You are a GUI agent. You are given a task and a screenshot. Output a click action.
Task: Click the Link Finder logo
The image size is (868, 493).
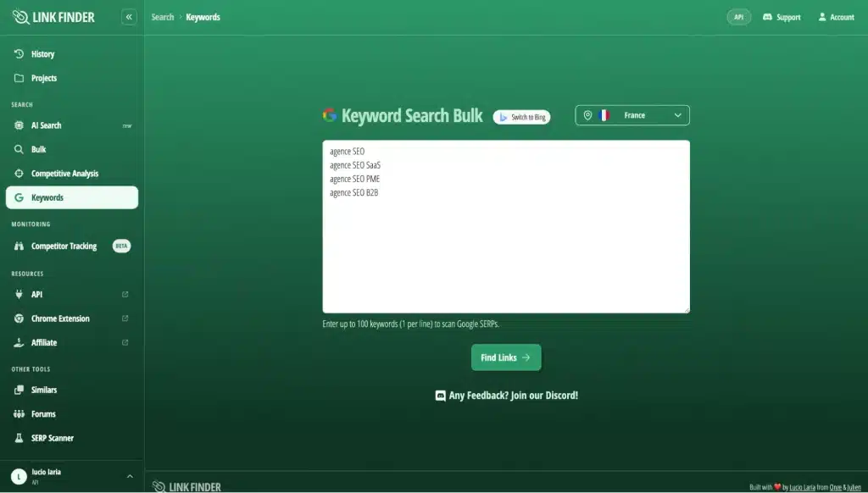tap(53, 17)
